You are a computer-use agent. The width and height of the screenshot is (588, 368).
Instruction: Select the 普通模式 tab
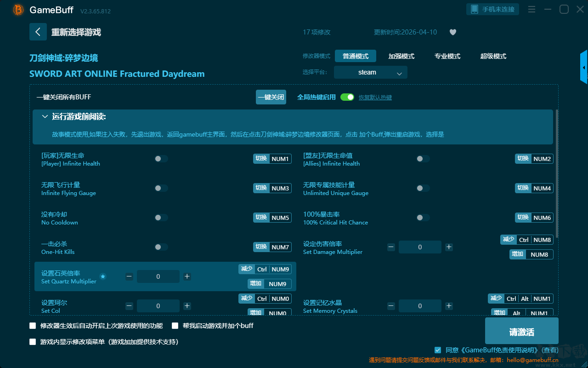[356, 56]
